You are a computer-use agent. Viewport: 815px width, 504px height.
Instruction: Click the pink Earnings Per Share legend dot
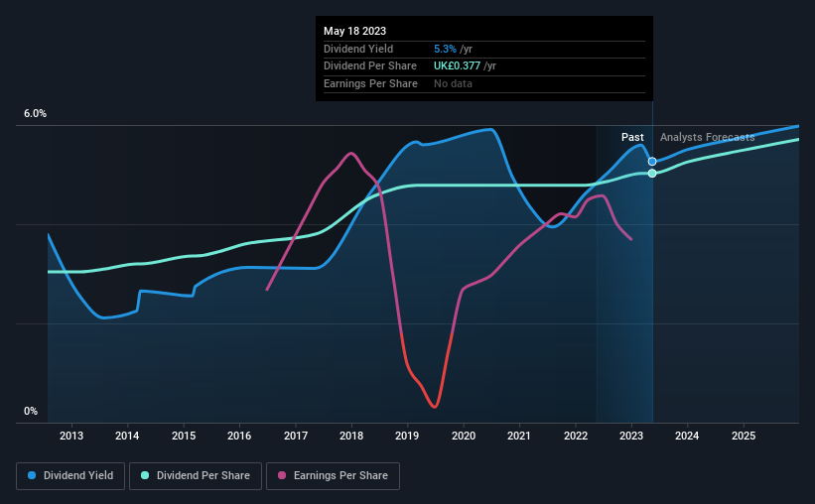coord(282,475)
